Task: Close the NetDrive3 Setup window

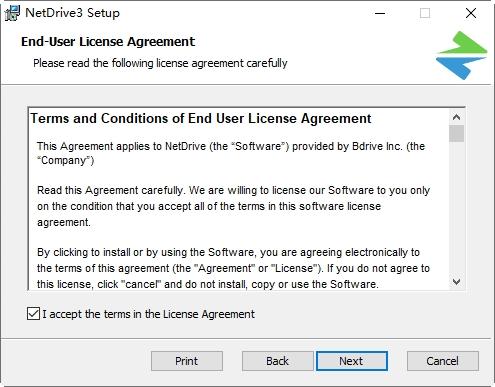Action: tap(471, 13)
